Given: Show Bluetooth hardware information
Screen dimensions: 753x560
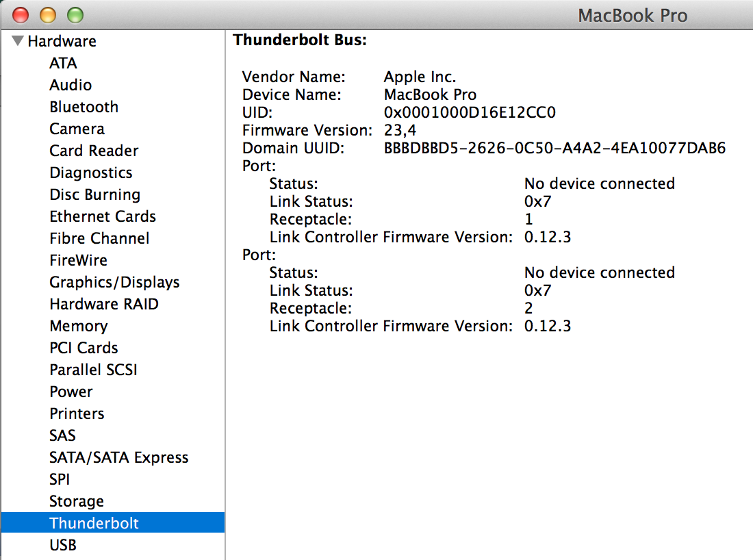Looking at the screenshot, I should pyautogui.click(x=84, y=107).
